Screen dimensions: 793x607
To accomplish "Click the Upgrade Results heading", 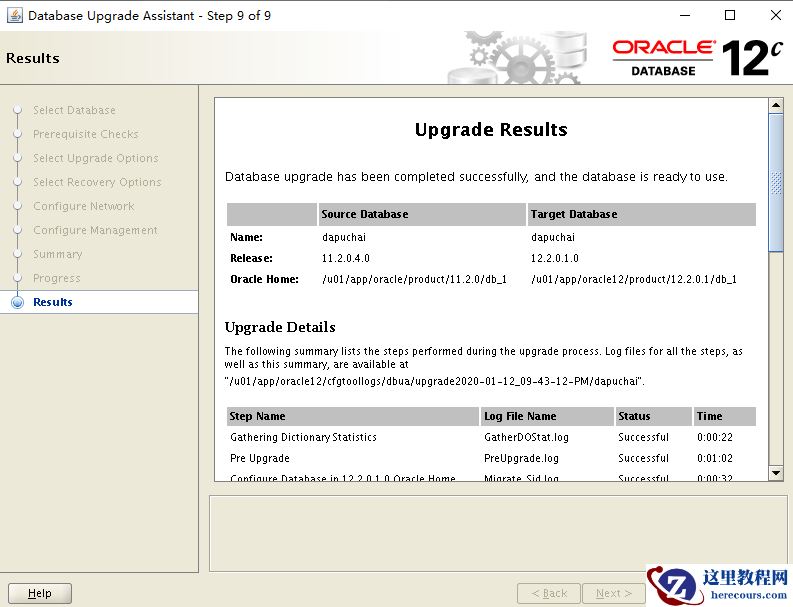I will [491, 129].
